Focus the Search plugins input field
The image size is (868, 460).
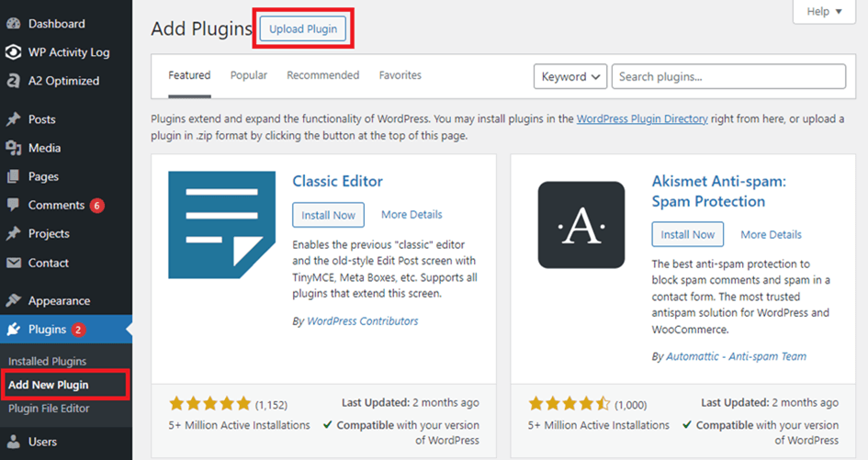[x=728, y=76]
